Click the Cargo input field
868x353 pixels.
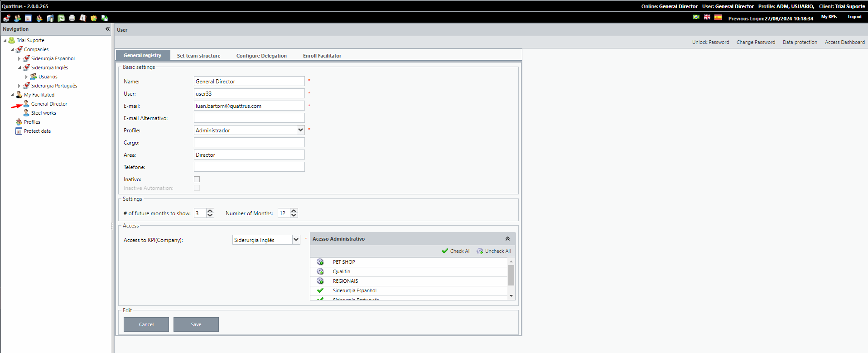pyautogui.click(x=249, y=142)
